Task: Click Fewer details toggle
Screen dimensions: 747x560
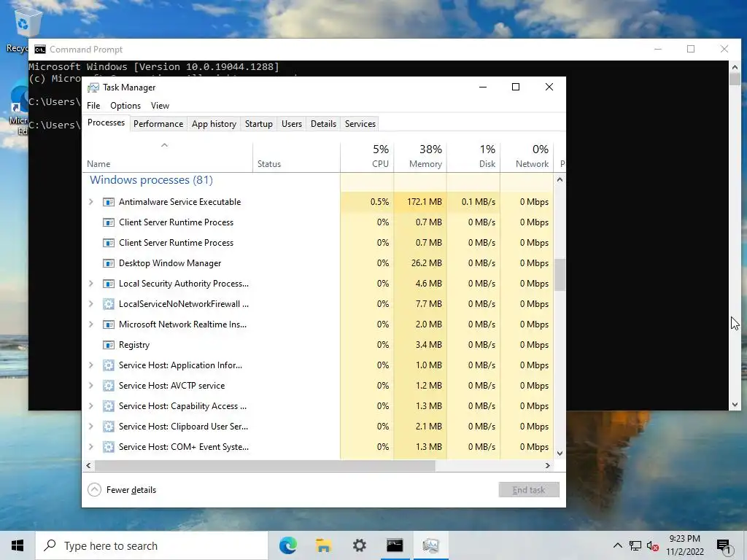Action: pyautogui.click(x=122, y=490)
